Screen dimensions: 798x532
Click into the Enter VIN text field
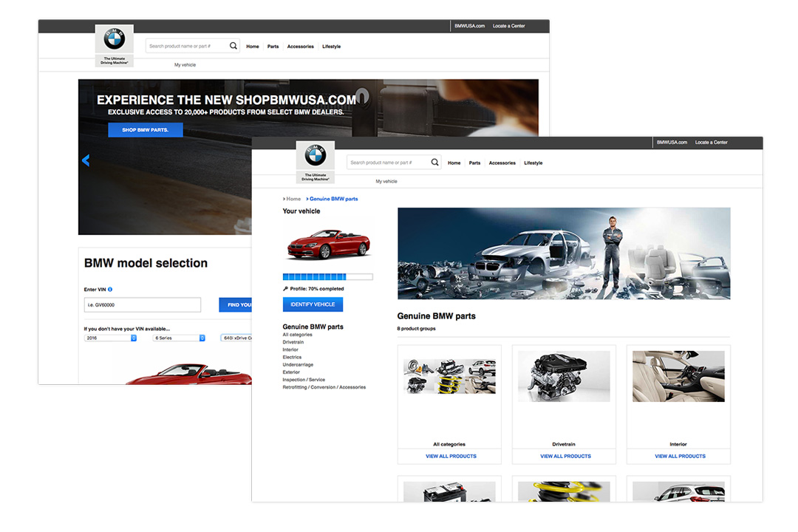pos(142,305)
